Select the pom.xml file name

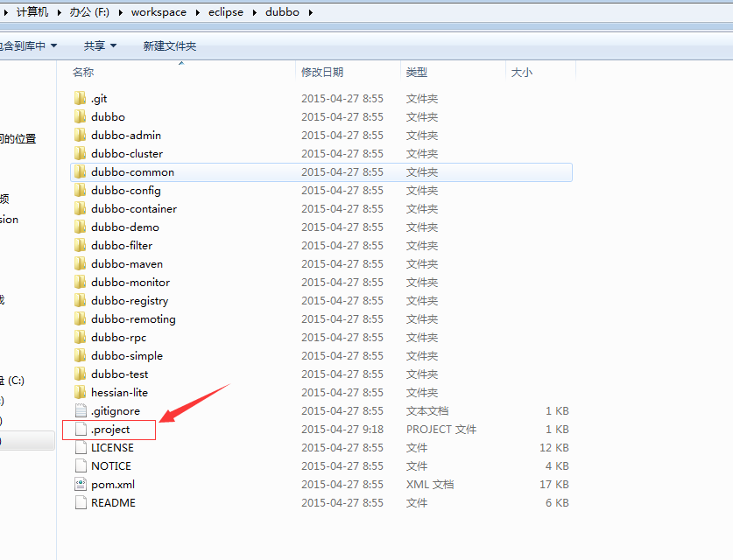pyautogui.click(x=113, y=485)
